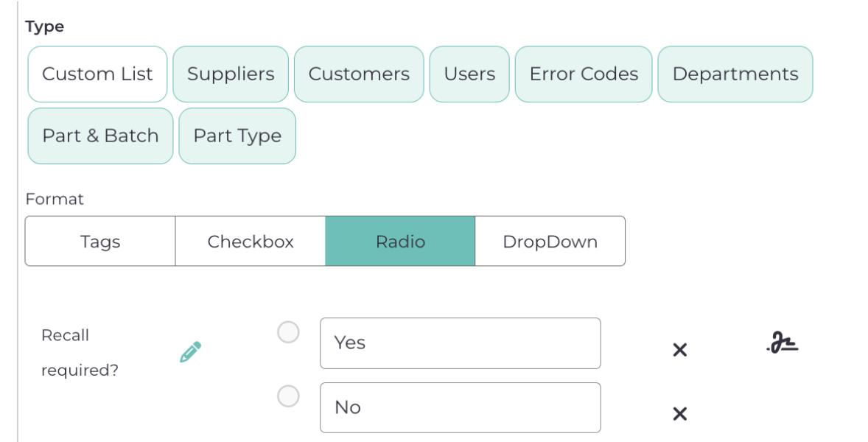Select Users as the type
This screenshot has width=868, height=442.
tap(469, 74)
